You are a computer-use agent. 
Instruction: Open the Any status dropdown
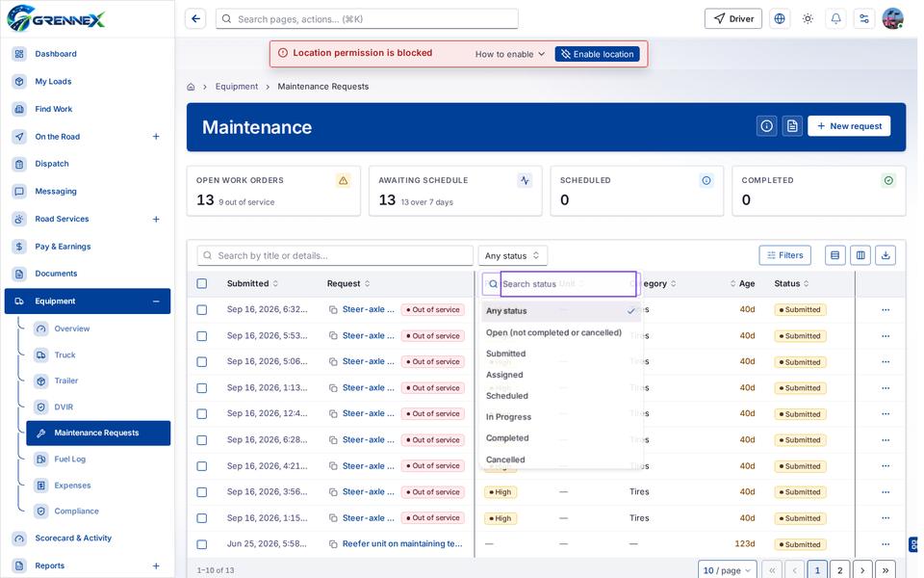tap(513, 255)
